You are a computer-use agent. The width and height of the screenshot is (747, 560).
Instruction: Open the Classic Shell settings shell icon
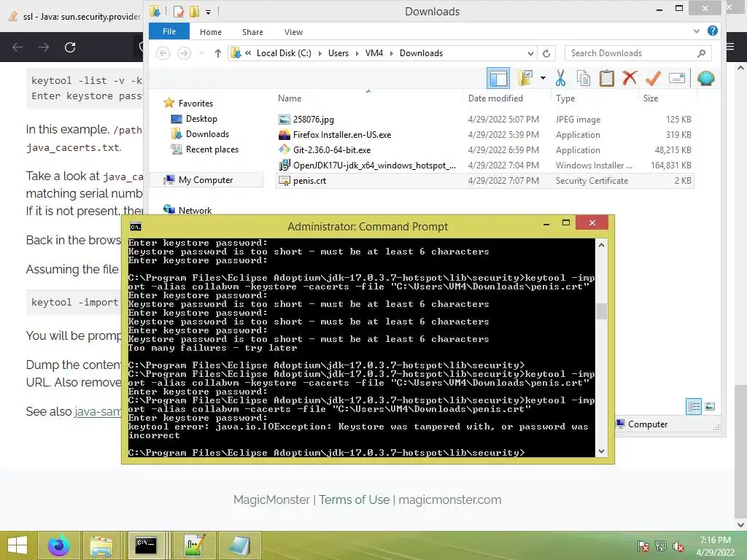point(705,78)
